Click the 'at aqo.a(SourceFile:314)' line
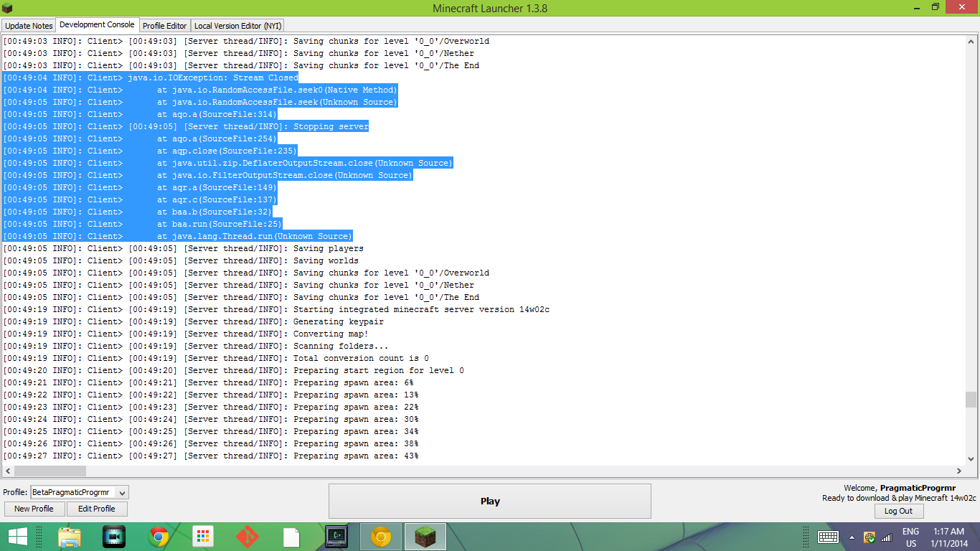980x551 pixels. (140, 114)
